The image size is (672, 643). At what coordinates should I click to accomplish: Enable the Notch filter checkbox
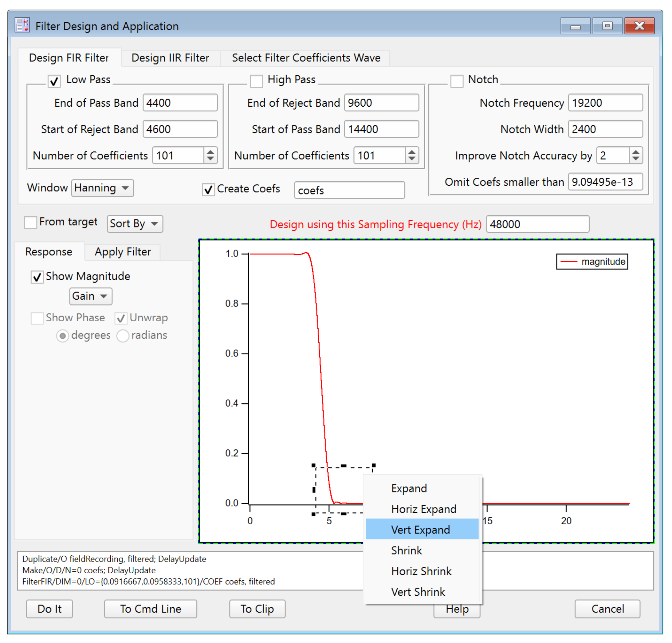(x=457, y=81)
